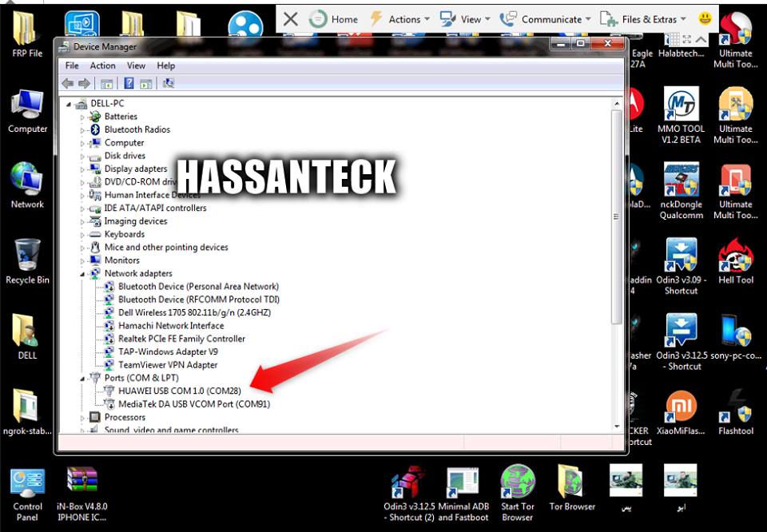This screenshot has height=532, width=767.
Task: Click the Help question-mark toolbar icon
Action: (x=129, y=84)
